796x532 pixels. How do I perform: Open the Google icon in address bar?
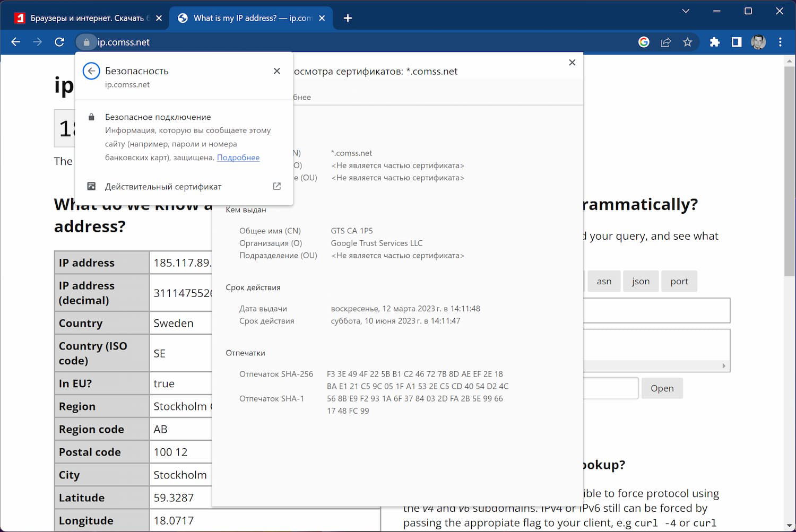point(644,42)
